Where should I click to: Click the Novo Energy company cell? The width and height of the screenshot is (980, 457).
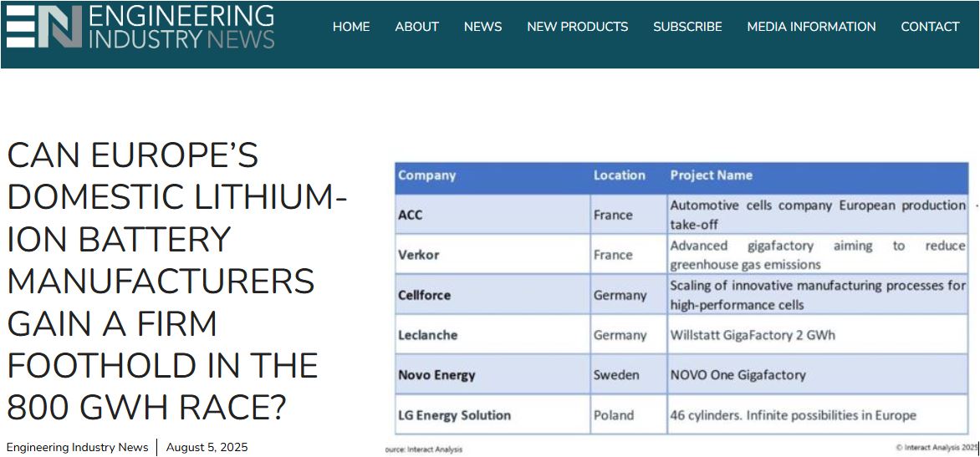click(493, 374)
